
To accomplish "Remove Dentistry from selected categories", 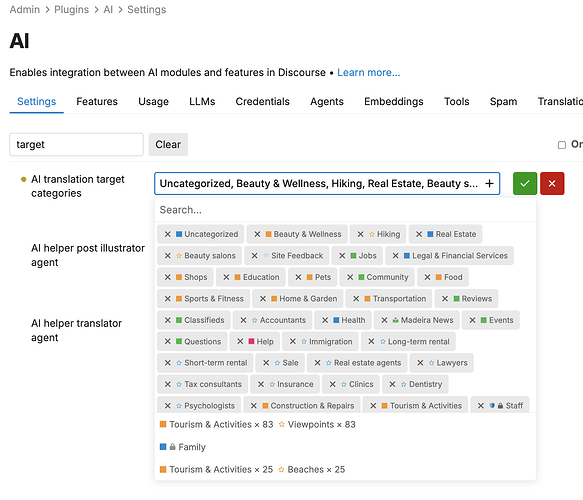I will 392,384.
